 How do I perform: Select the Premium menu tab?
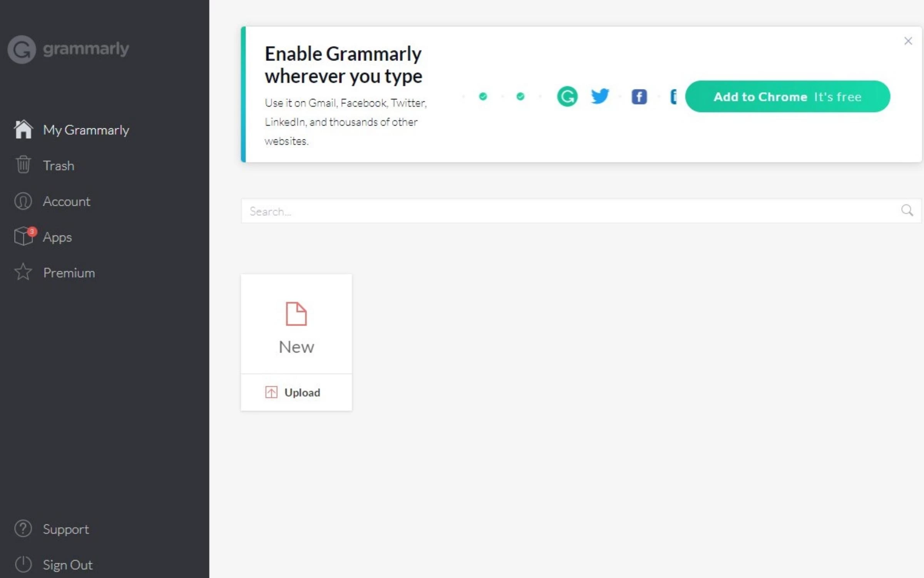pos(69,272)
